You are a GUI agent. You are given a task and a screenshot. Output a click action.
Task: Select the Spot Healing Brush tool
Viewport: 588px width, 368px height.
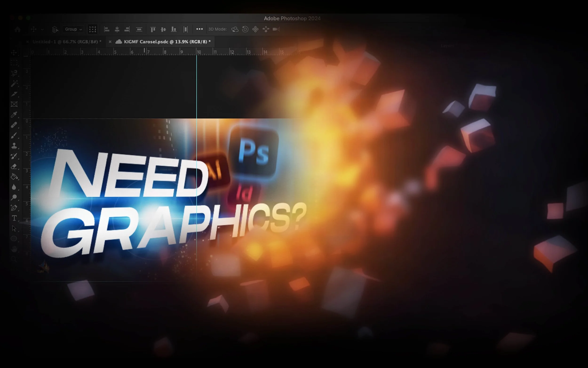point(14,125)
